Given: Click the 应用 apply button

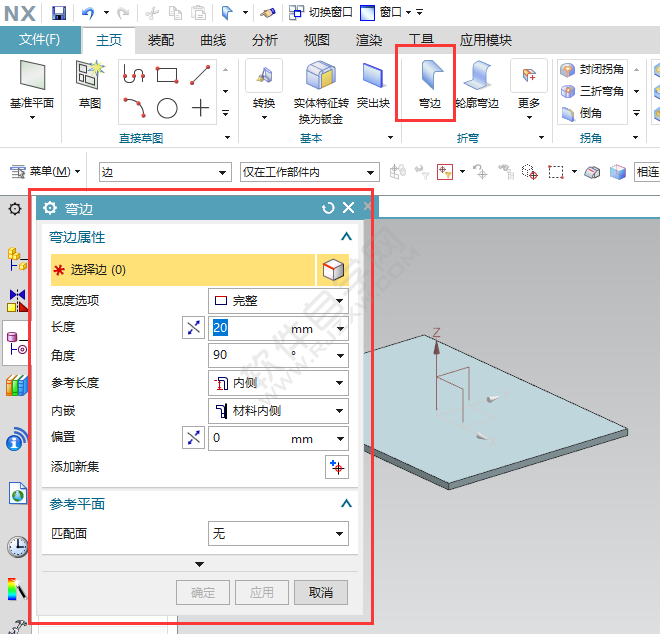Looking at the screenshot, I should pos(262,592).
